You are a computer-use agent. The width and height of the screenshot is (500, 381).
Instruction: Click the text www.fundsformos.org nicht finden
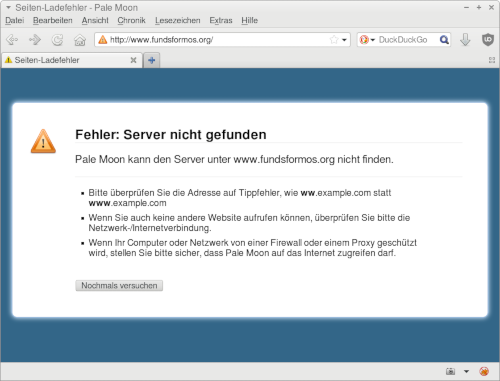click(x=313, y=159)
